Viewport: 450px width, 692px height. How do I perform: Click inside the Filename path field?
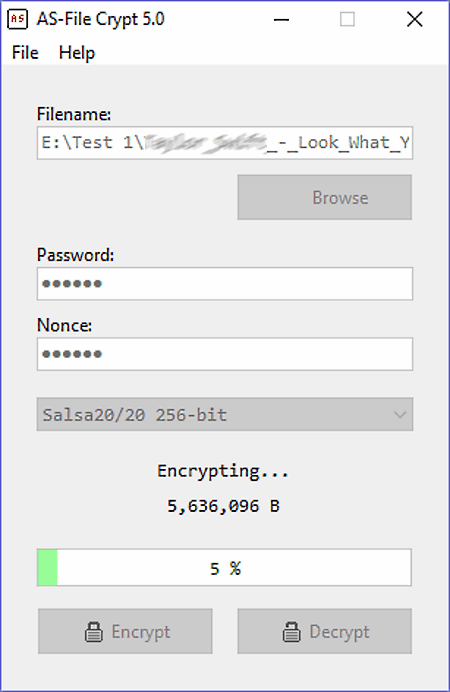tap(225, 143)
